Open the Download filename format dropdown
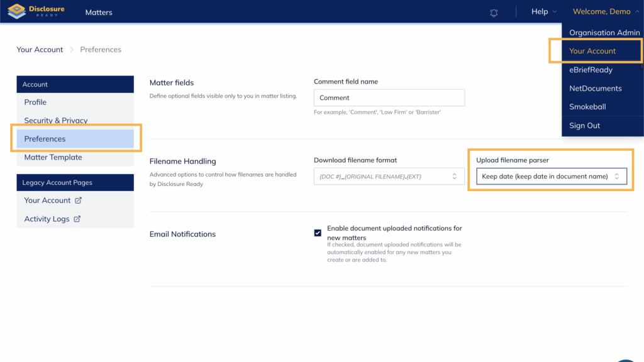This screenshot has height=362, width=644. tap(389, 177)
